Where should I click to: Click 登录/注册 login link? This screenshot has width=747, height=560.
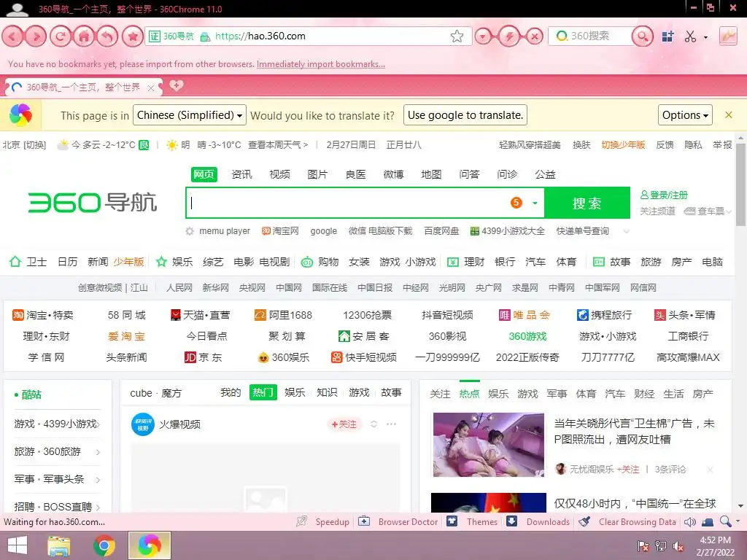pos(664,195)
